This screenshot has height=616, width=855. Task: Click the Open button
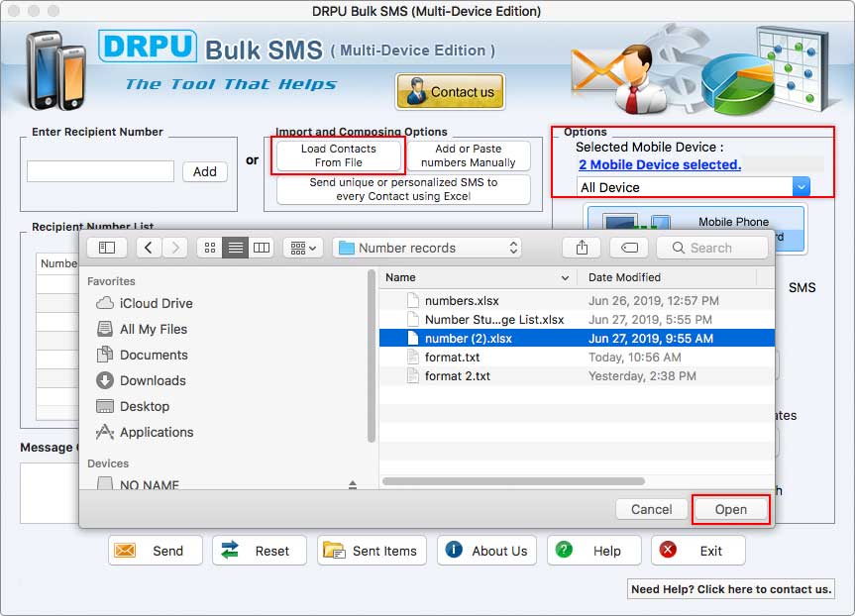(731, 509)
